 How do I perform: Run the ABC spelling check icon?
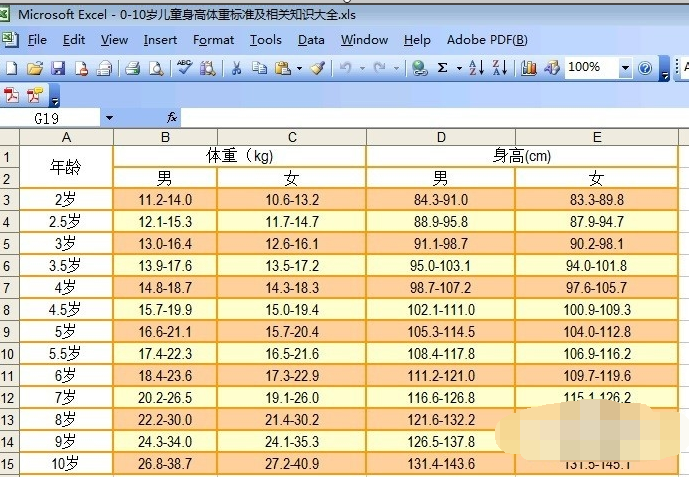(x=184, y=67)
